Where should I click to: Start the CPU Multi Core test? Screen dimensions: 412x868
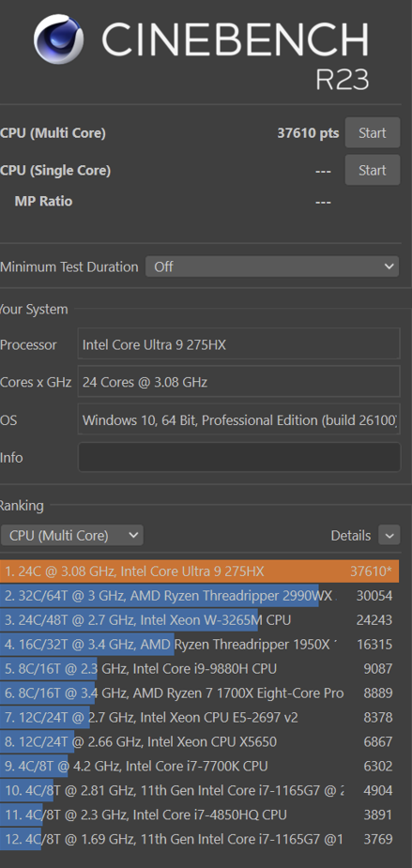coord(373,132)
